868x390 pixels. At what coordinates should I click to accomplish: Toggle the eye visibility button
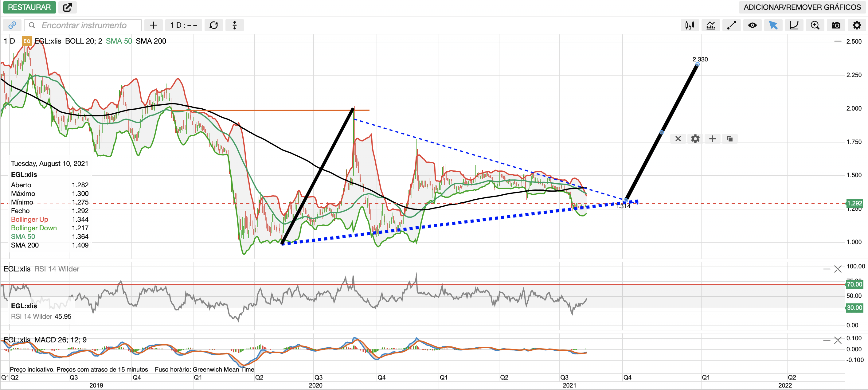[752, 25]
